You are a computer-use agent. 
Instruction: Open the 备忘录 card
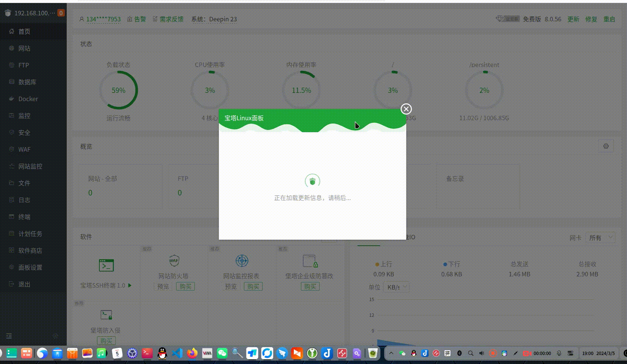coord(478,186)
